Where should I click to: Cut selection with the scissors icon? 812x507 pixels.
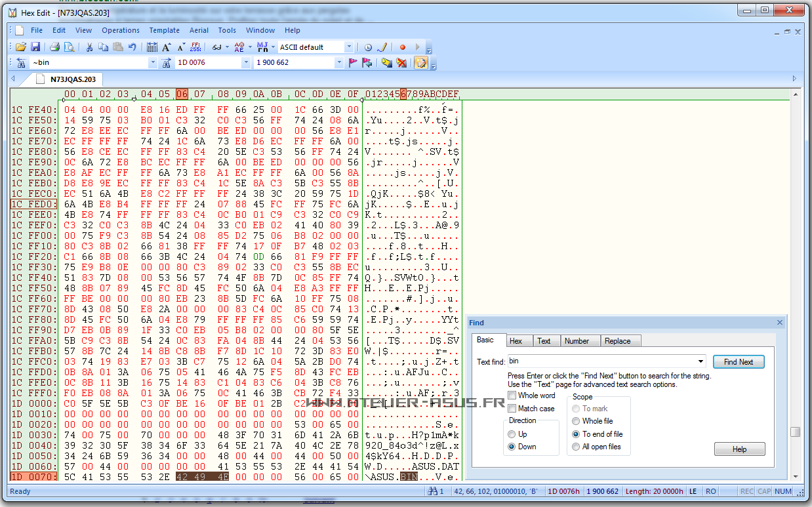point(89,47)
